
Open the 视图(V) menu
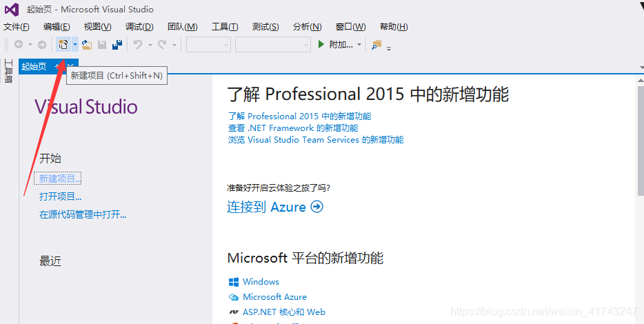[x=98, y=27]
